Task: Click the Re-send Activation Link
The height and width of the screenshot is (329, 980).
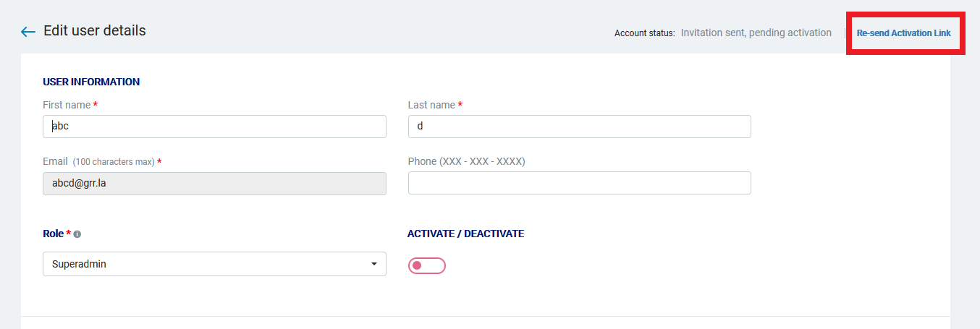Action: coord(903,33)
